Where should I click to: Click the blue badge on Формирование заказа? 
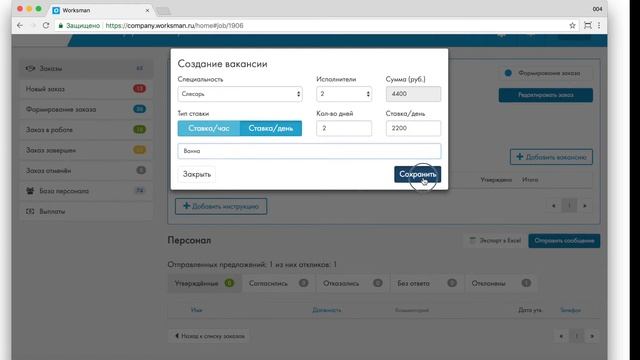139,109
